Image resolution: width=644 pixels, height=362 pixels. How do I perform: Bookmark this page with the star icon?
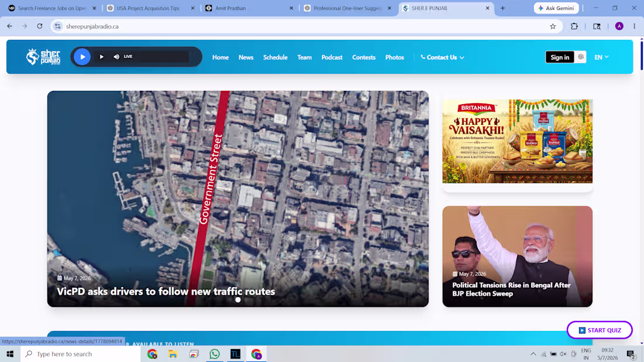click(553, 26)
